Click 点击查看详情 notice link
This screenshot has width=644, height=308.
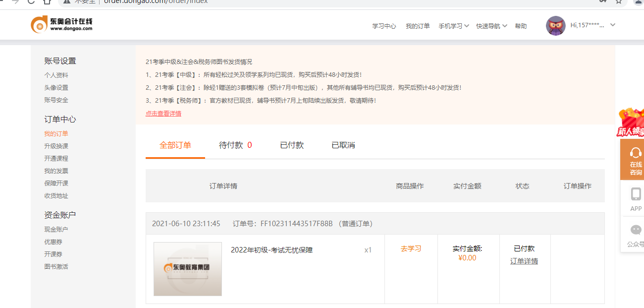coord(163,114)
